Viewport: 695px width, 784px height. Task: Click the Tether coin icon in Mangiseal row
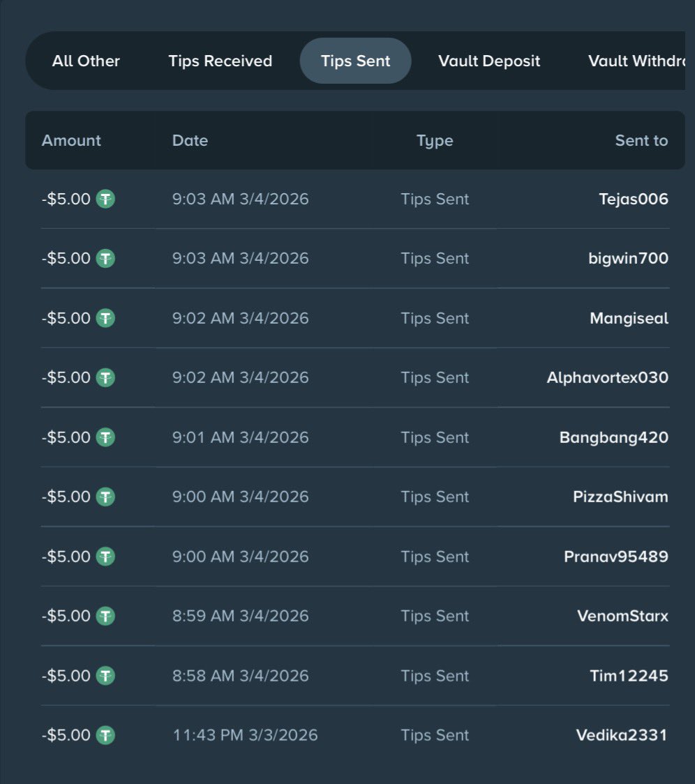click(105, 318)
